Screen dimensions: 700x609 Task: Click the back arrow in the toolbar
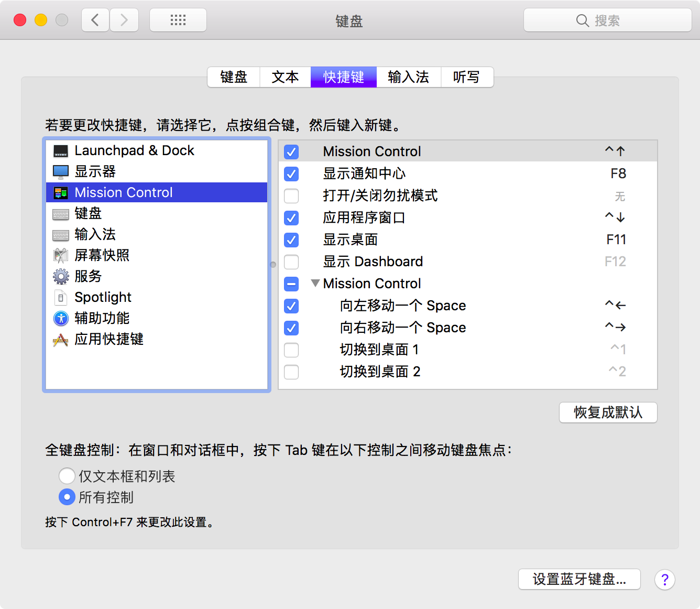click(95, 19)
